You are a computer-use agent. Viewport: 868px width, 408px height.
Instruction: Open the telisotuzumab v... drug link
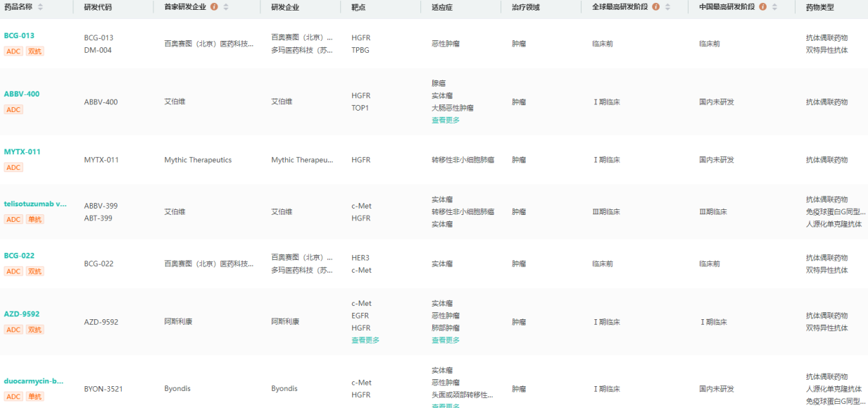[x=35, y=204]
